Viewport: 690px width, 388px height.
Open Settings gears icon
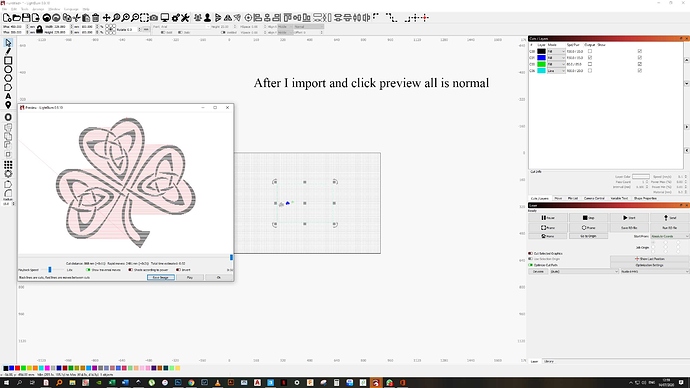[x=176, y=18]
